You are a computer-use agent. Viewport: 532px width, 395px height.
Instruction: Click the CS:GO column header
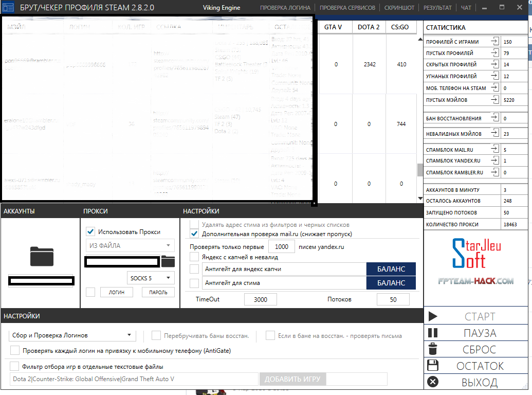click(x=400, y=27)
